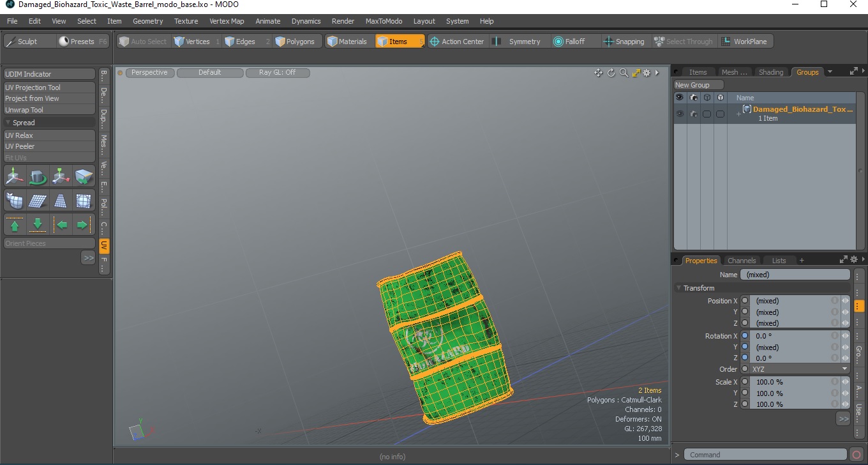Viewport: 868px width, 465px height.
Task: Click the Unwrap Tool button
Action: point(50,110)
